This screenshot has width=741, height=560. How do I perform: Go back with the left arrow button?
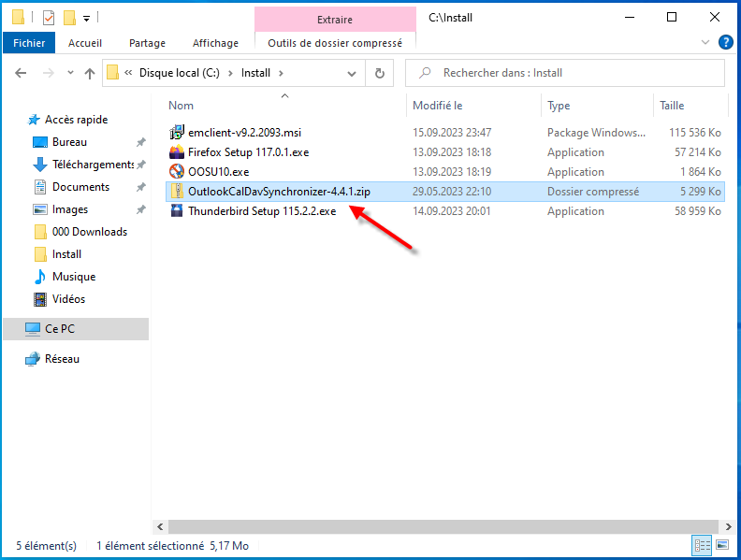pos(21,73)
